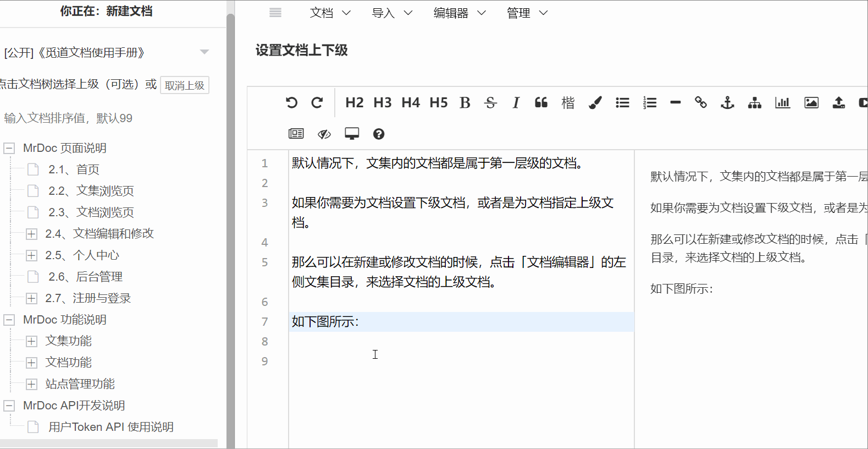The height and width of the screenshot is (449, 868).
Task: Open the 编辑器 menu
Action: pyautogui.click(x=460, y=13)
